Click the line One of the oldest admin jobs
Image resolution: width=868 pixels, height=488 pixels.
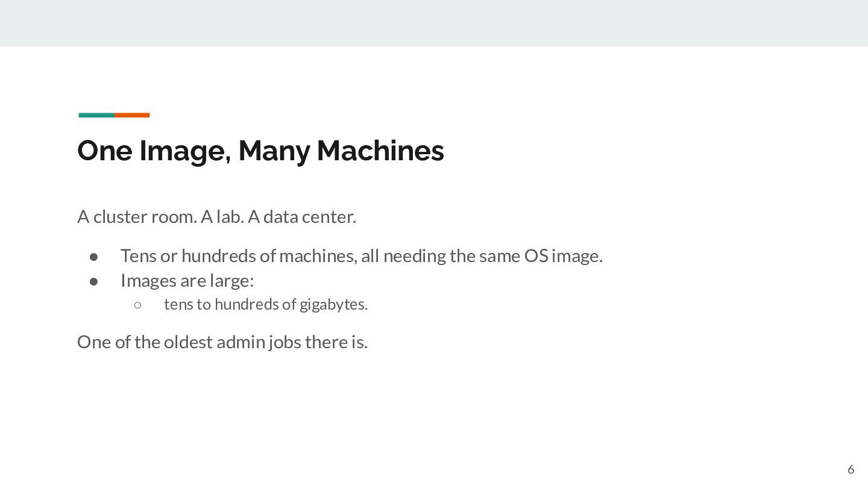point(222,342)
